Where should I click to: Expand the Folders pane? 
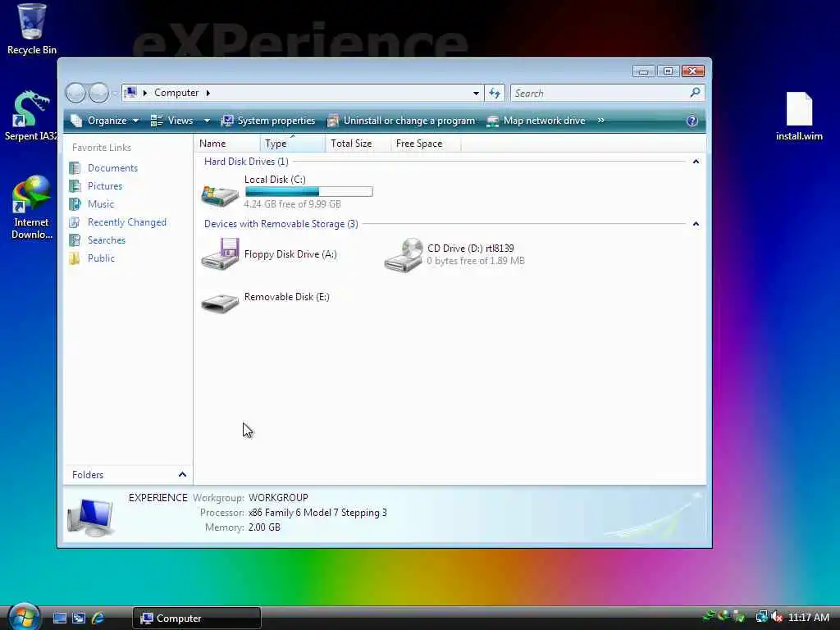pyautogui.click(x=182, y=475)
